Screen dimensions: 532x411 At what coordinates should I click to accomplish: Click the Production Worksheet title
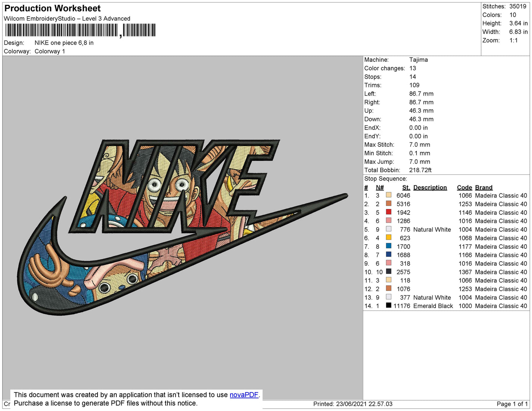pos(52,8)
